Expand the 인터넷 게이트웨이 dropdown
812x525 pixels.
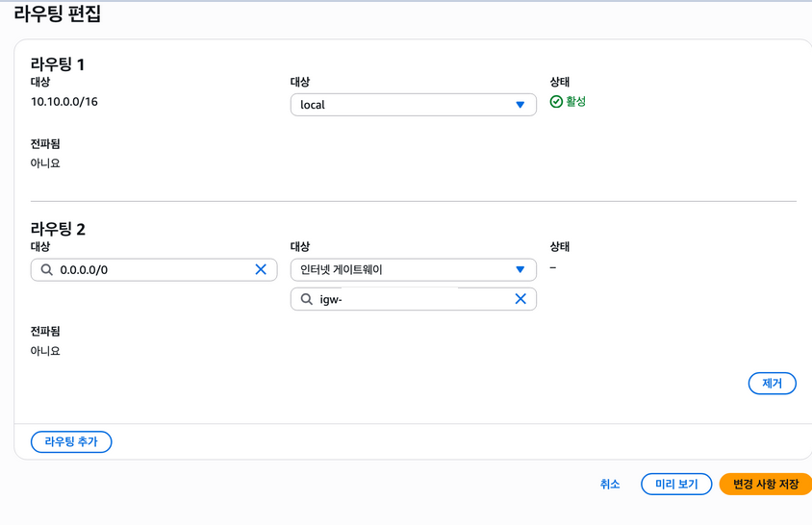pyautogui.click(x=413, y=270)
